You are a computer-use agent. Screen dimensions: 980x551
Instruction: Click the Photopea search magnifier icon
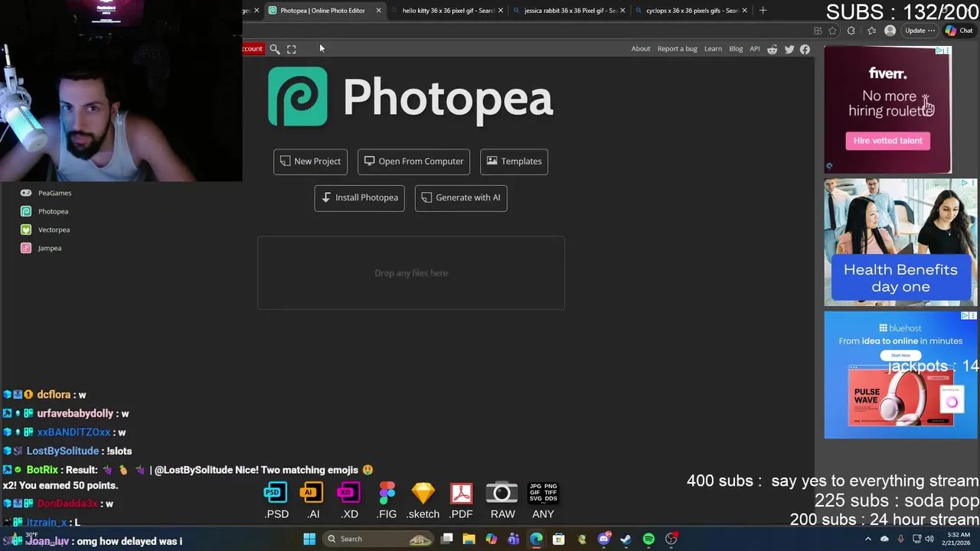click(x=275, y=49)
